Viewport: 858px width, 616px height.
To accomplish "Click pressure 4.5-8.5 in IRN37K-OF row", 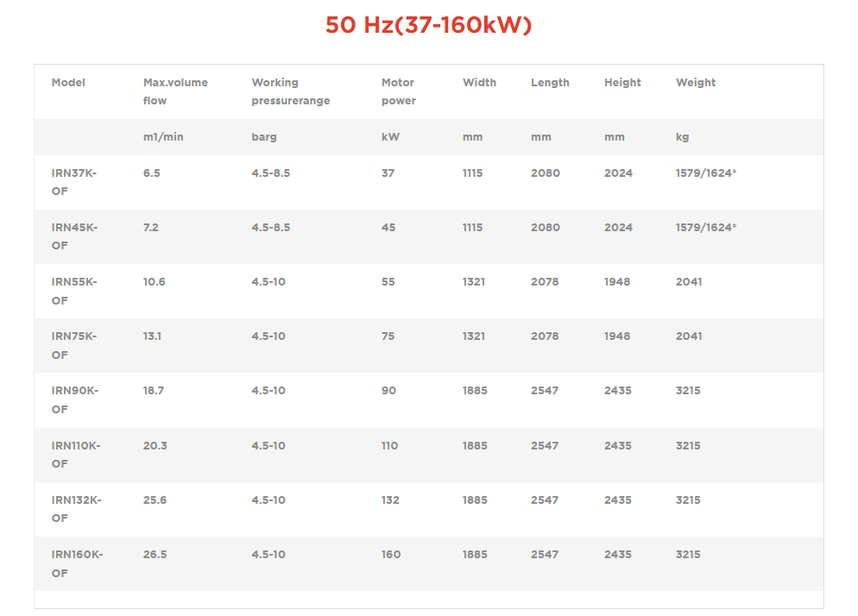I will click(271, 173).
